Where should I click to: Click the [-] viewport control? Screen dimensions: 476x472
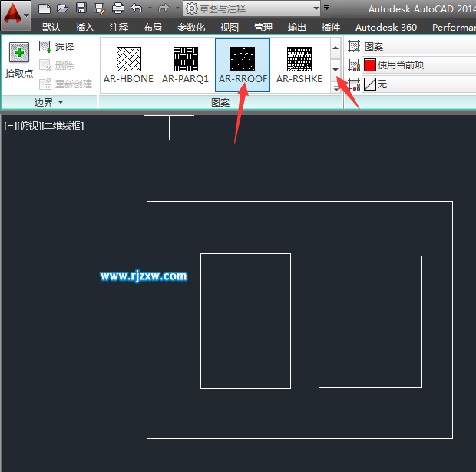(x=10, y=126)
